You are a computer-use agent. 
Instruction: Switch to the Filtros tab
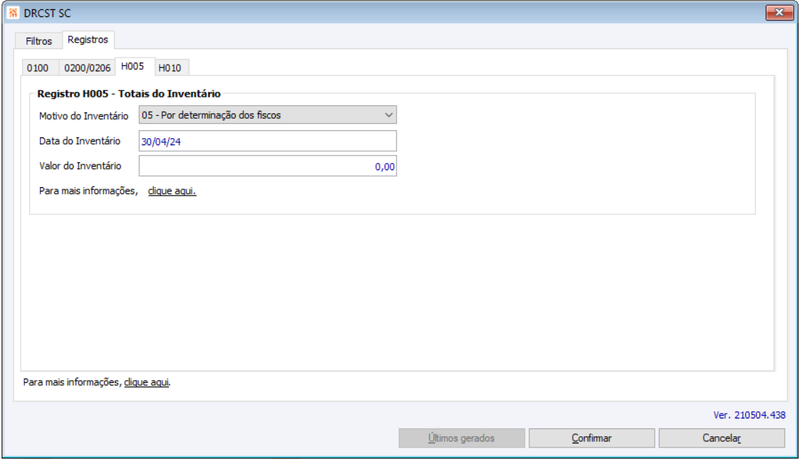pyautogui.click(x=39, y=41)
